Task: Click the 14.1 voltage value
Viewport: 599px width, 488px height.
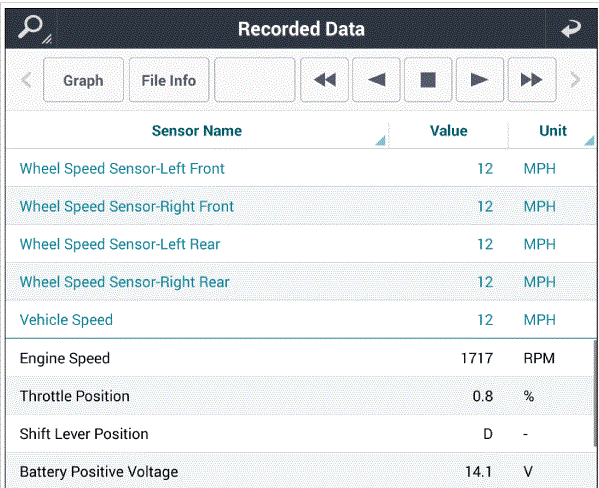Action: click(479, 472)
